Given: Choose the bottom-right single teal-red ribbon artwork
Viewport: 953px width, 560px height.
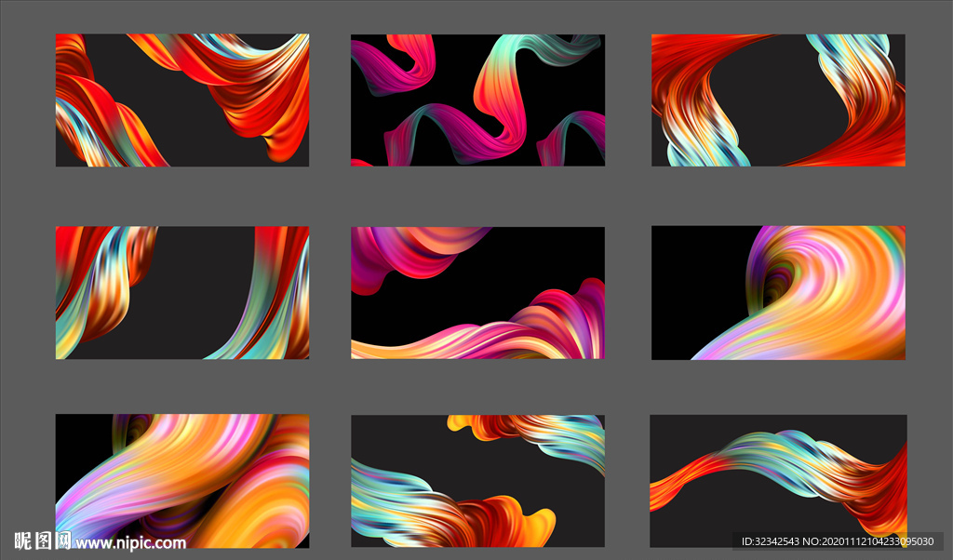Looking at the screenshot, I should [x=779, y=481].
